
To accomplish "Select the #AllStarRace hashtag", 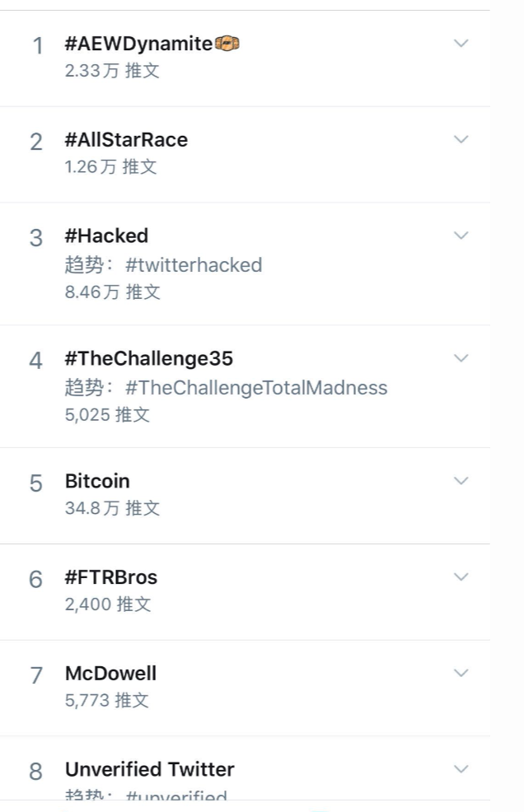I will (126, 138).
